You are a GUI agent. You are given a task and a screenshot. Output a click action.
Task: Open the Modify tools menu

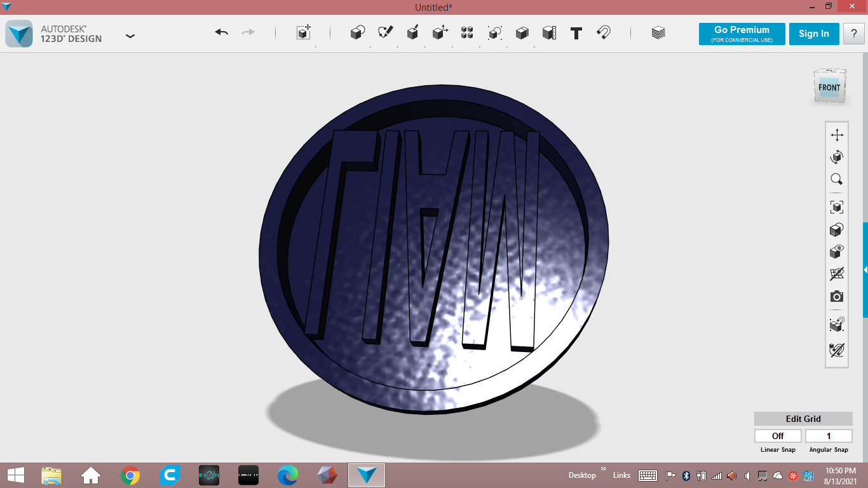[440, 32]
